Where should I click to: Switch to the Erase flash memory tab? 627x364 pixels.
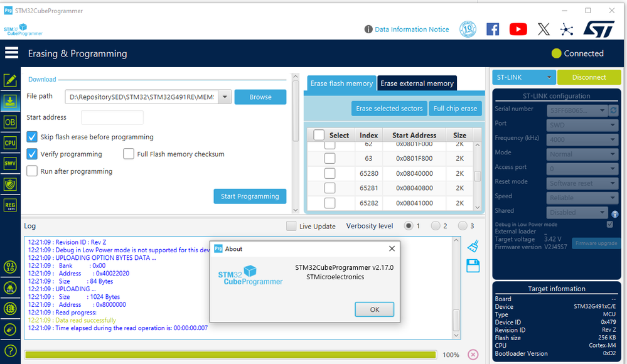click(341, 83)
